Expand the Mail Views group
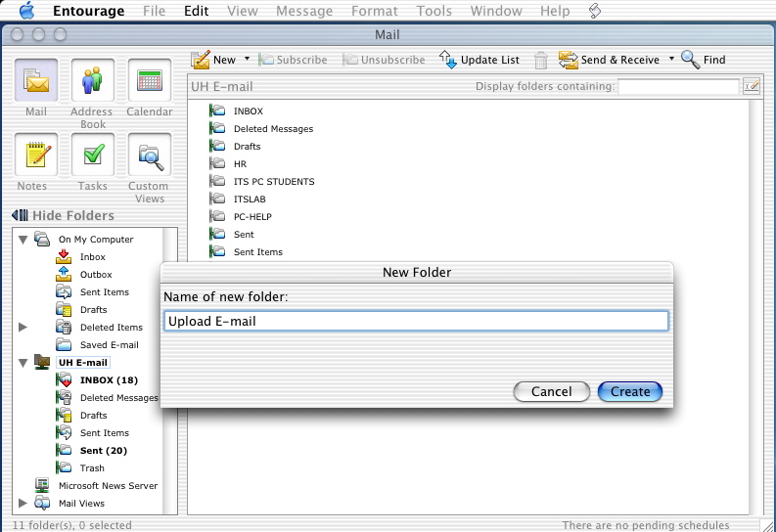The height and width of the screenshot is (532, 776). pyautogui.click(x=23, y=503)
